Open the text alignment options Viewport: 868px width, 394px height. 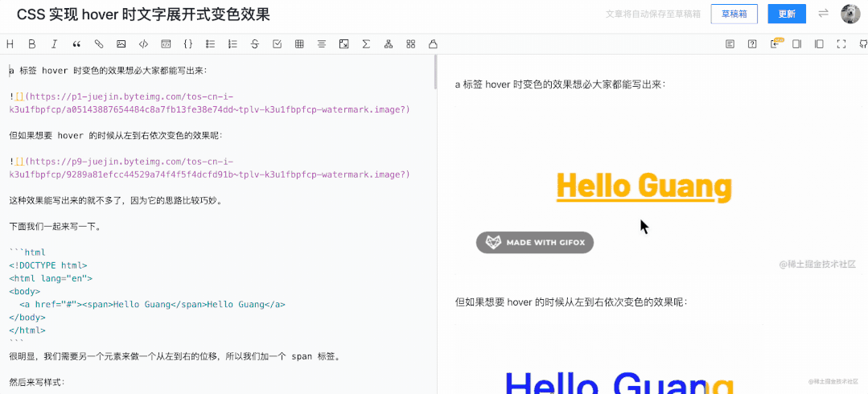click(x=322, y=44)
